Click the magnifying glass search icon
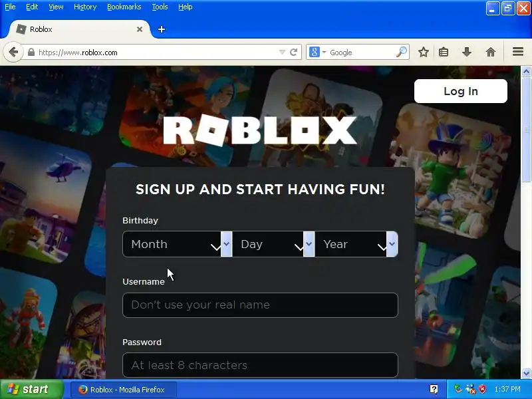The width and height of the screenshot is (532, 399). tap(402, 52)
